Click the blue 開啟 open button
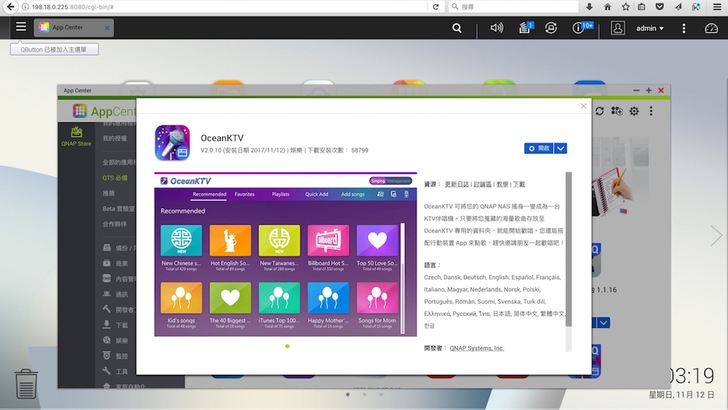Screen dimensions: 728x410 (539, 148)
